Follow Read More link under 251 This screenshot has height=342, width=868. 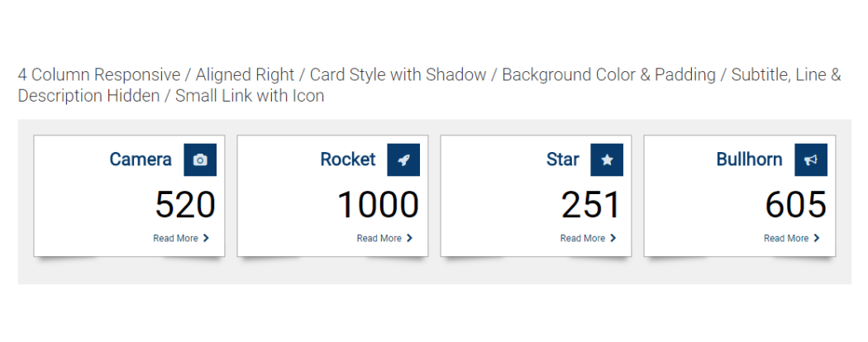[x=582, y=238]
